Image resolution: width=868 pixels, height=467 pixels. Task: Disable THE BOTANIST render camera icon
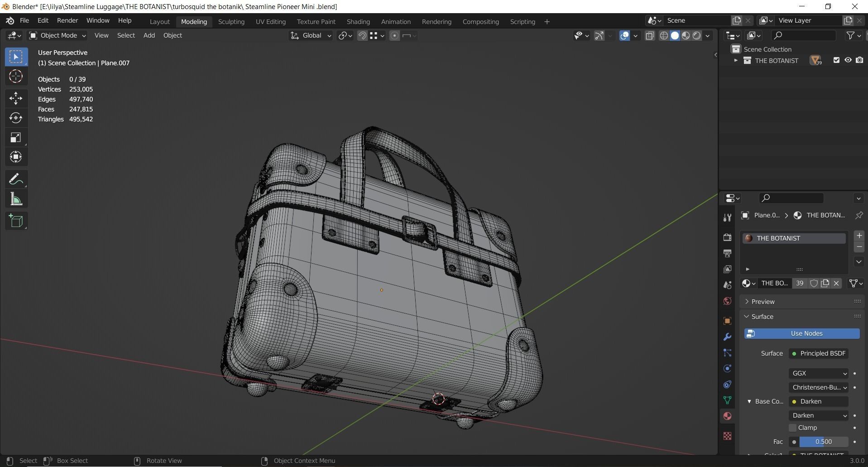(x=859, y=60)
